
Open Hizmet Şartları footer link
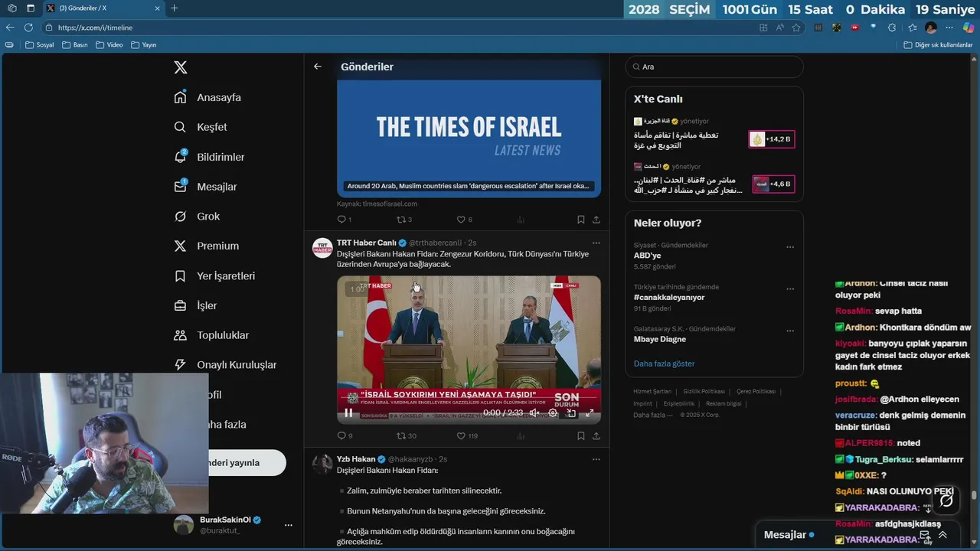pos(652,391)
